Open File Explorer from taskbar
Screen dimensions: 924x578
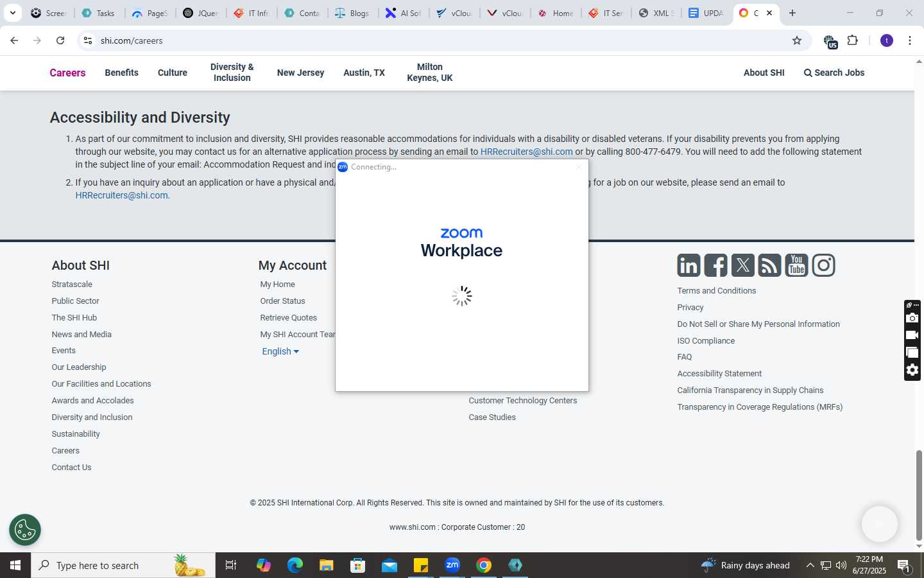coord(327,565)
